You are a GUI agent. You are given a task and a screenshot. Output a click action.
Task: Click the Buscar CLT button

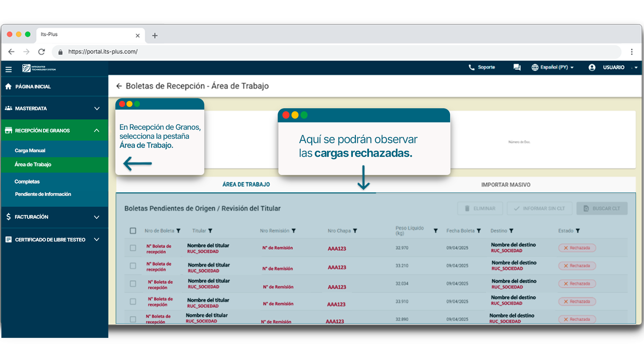point(602,208)
